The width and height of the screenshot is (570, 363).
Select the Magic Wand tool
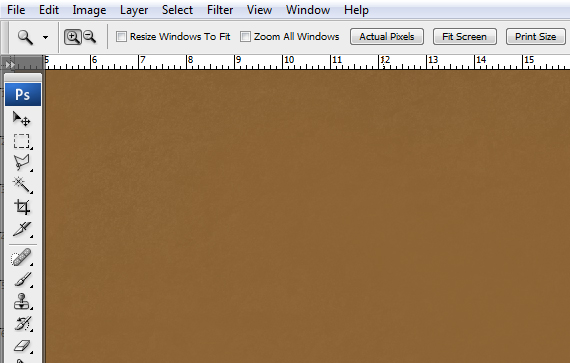coord(22,185)
